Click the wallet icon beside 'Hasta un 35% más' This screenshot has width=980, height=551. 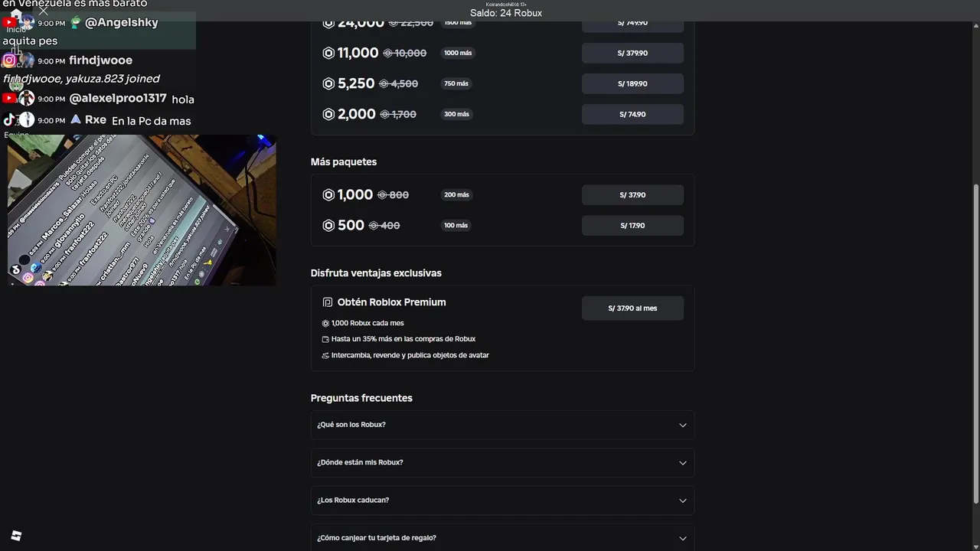[x=325, y=339]
